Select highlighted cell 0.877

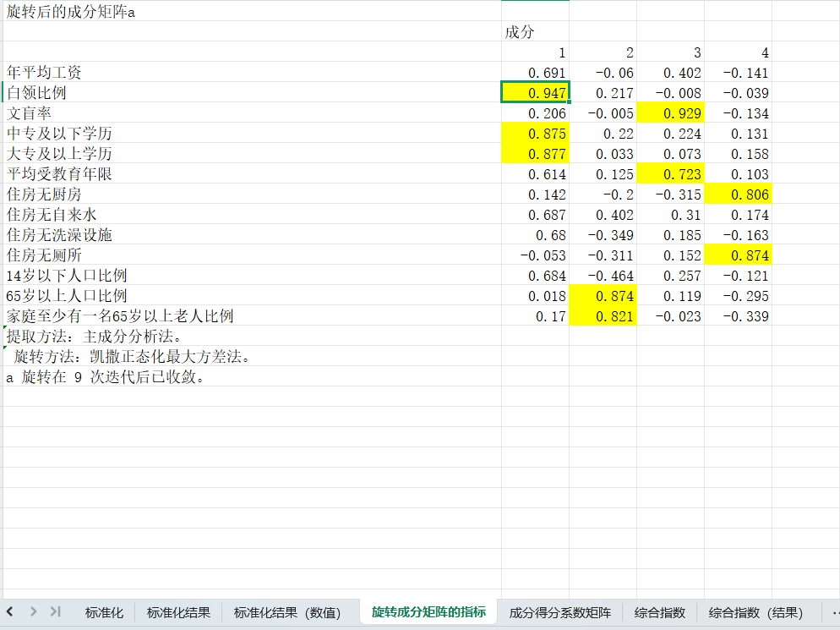click(535, 154)
